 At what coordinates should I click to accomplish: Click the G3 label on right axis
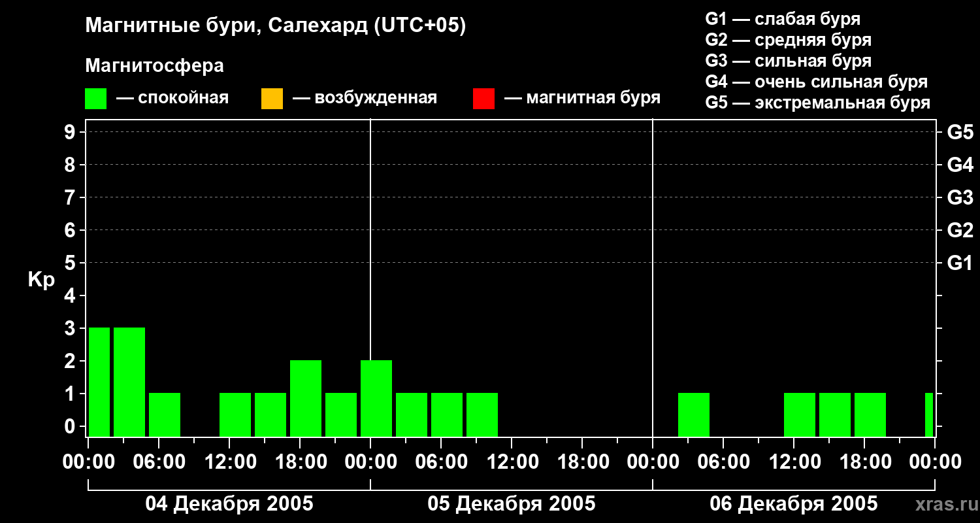click(960, 197)
